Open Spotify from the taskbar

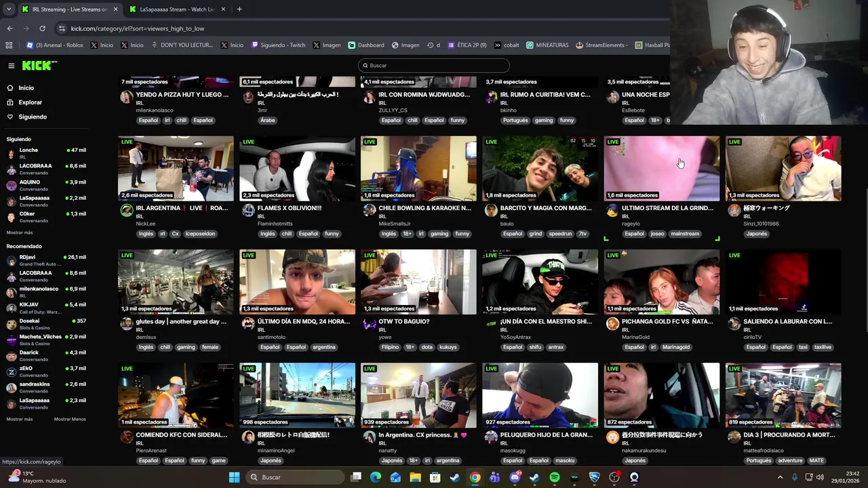pyautogui.click(x=554, y=477)
